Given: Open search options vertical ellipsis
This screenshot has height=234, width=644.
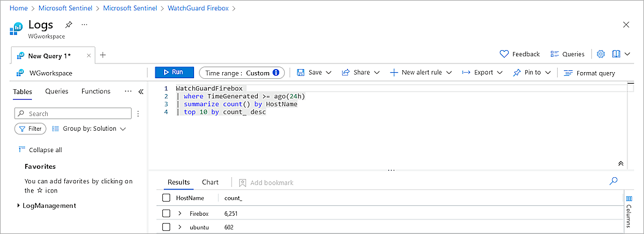Looking at the screenshot, I should pos(138,114).
